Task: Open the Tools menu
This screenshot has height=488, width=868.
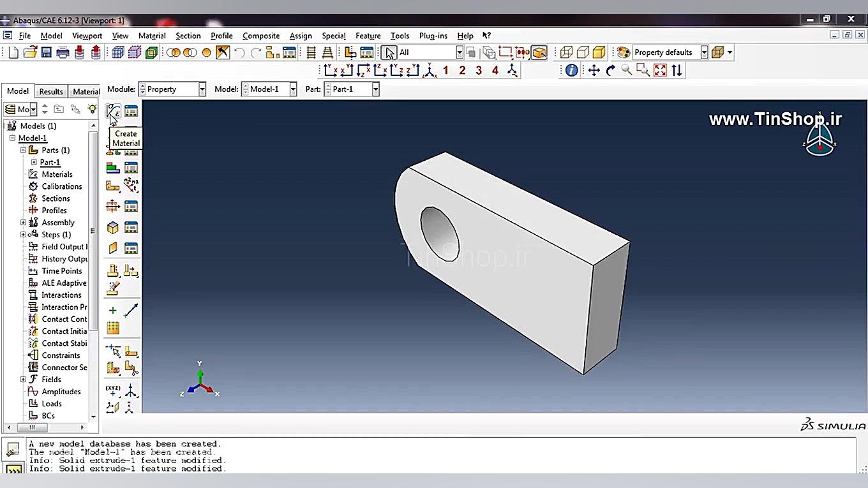Action: [x=400, y=36]
